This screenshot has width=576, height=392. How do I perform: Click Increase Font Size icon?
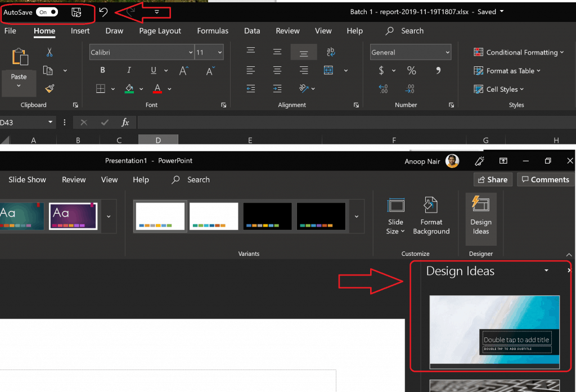point(184,70)
